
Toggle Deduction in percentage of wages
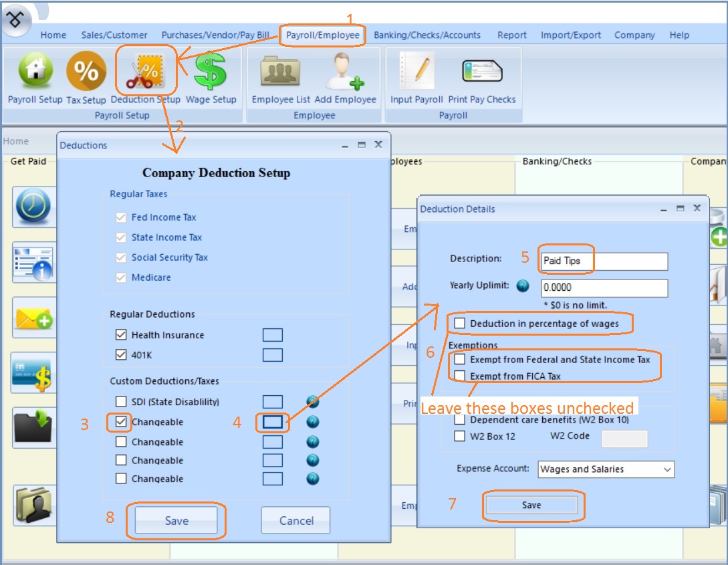pyautogui.click(x=460, y=324)
